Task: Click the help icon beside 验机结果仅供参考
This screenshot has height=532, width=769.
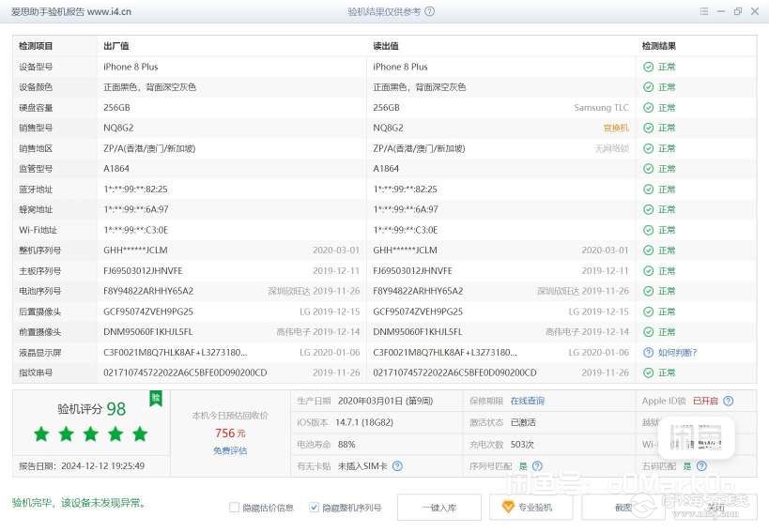Action: pos(430,11)
